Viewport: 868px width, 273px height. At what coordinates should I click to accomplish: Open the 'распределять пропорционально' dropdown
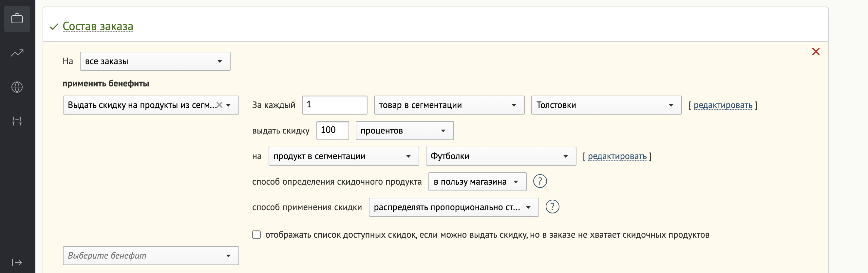pyautogui.click(x=454, y=207)
